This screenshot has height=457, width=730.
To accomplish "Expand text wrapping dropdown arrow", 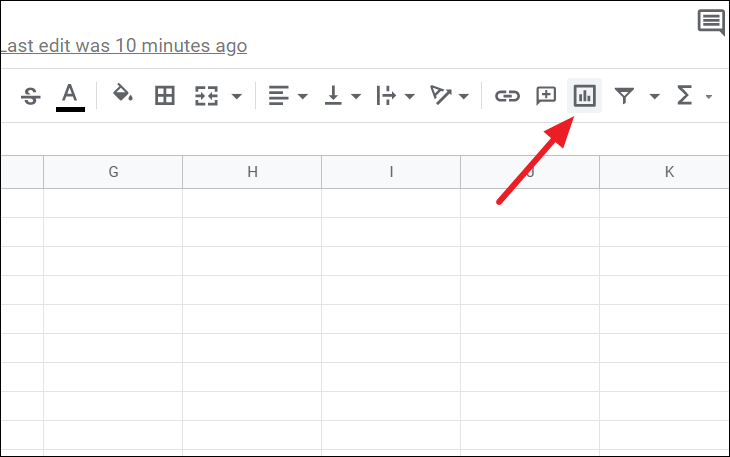I will 410,96.
